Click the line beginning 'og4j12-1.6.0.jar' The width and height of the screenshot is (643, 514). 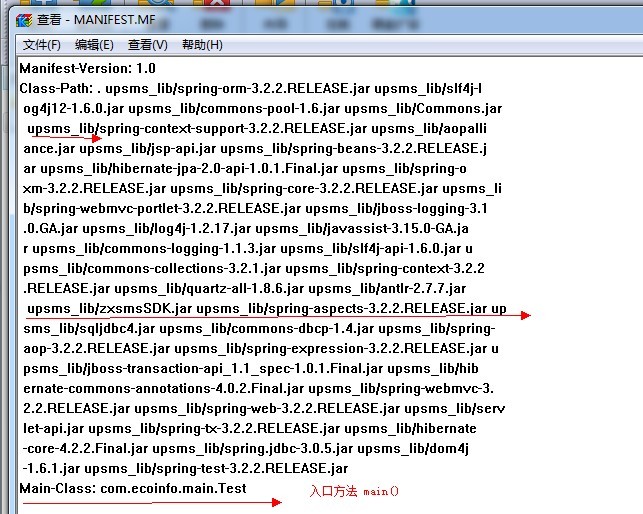262,109
